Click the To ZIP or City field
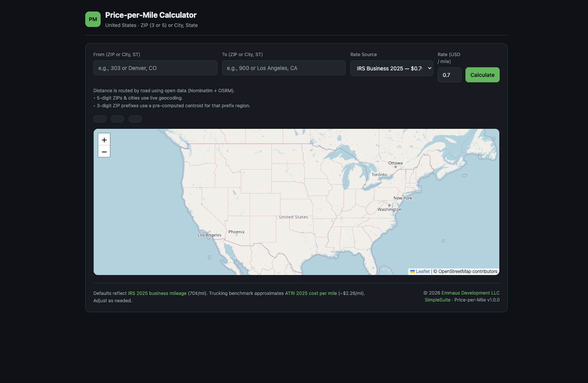The image size is (588, 383). 283,68
